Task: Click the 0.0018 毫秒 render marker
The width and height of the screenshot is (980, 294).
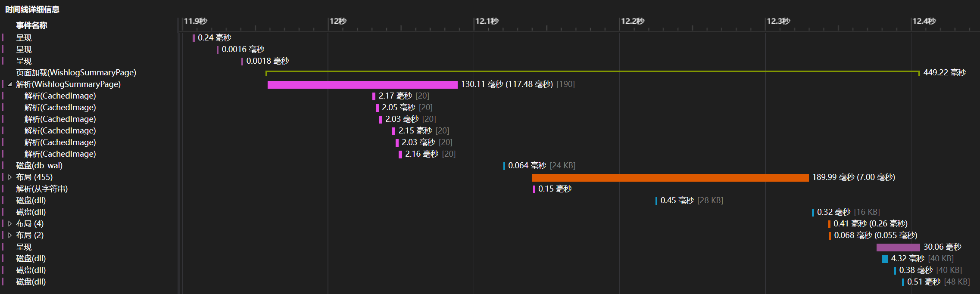Action: point(242,62)
